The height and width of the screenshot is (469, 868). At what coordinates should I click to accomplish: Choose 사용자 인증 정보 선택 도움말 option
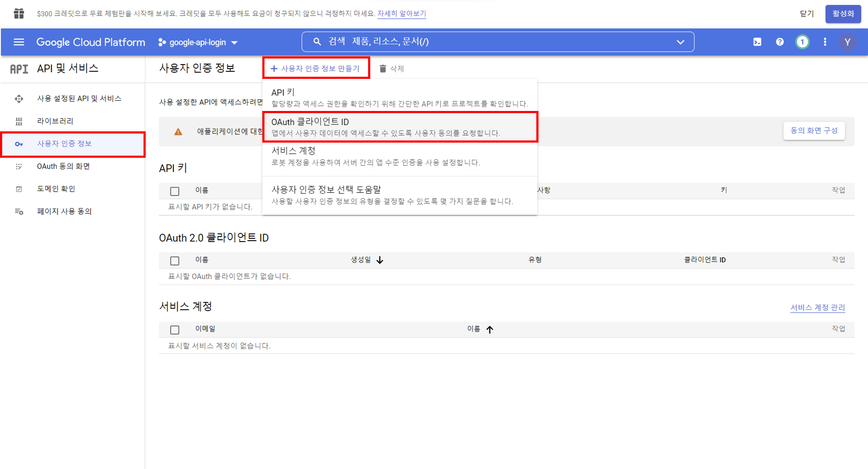tap(400, 195)
